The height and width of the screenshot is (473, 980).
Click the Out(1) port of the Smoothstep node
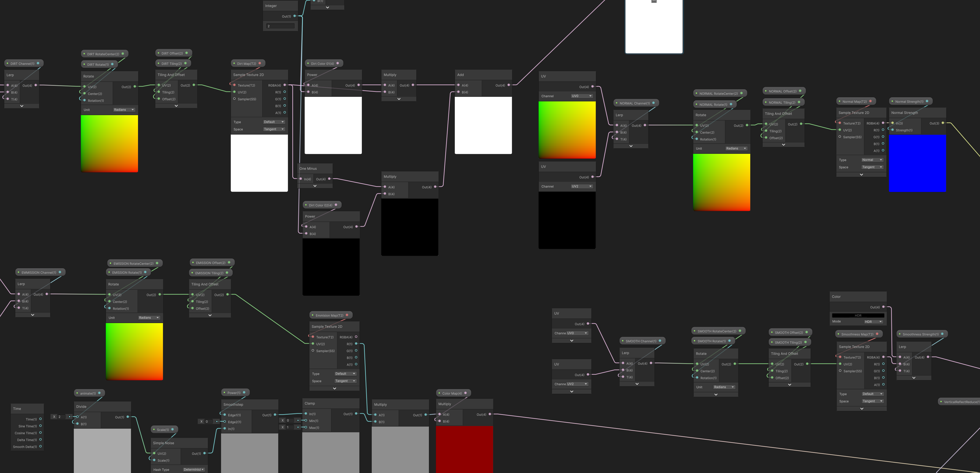tap(275, 415)
